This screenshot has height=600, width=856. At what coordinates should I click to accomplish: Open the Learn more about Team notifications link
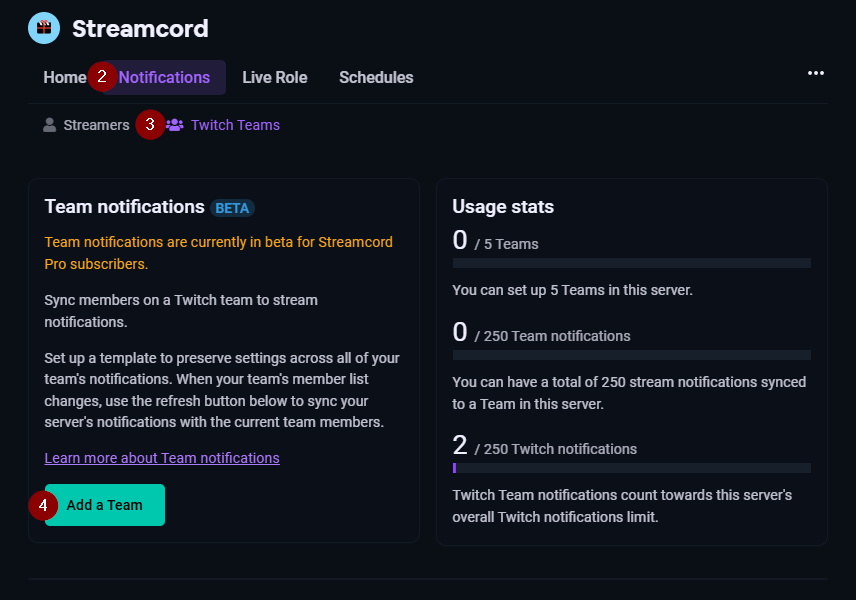(161, 457)
